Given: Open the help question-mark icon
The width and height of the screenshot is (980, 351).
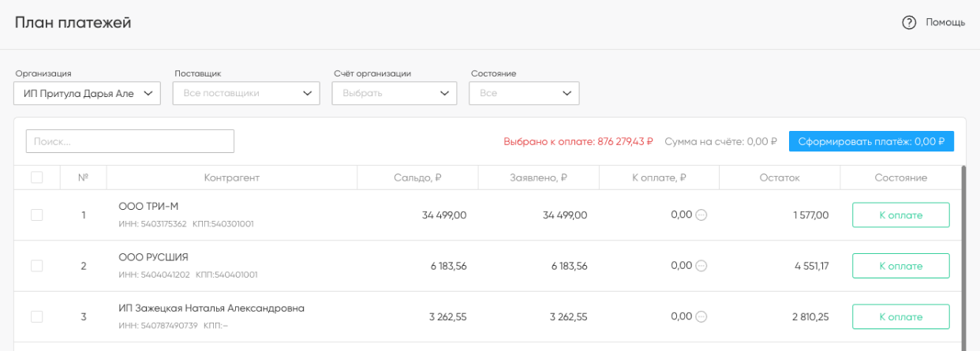Looking at the screenshot, I should tap(908, 22).
